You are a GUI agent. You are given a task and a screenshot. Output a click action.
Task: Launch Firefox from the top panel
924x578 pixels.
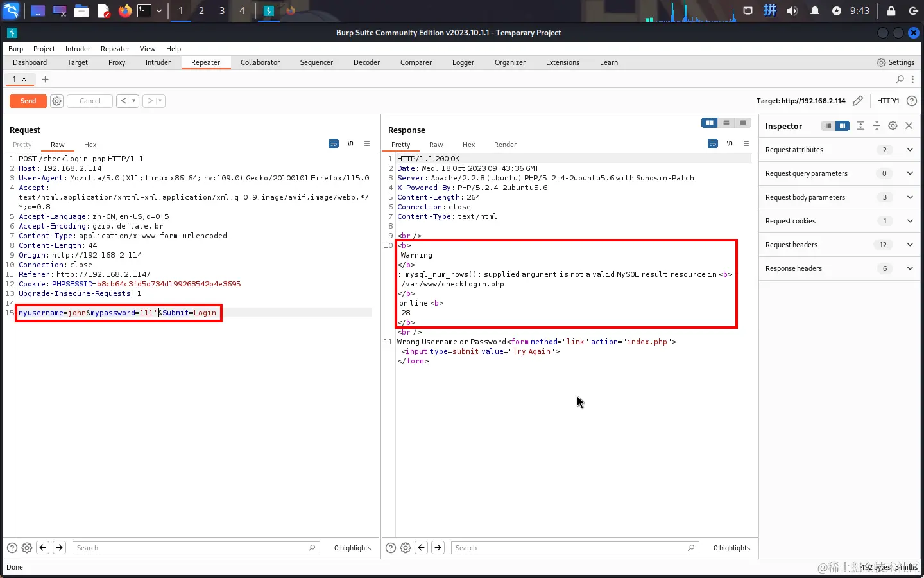click(x=125, y=10)
